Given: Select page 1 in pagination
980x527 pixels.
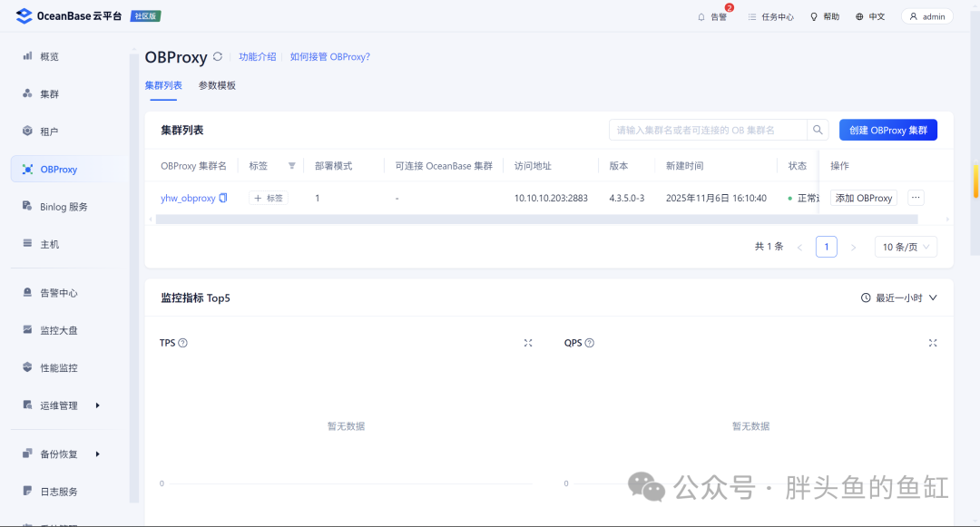Looking at the screenshot, I should (x=827, y=247).
